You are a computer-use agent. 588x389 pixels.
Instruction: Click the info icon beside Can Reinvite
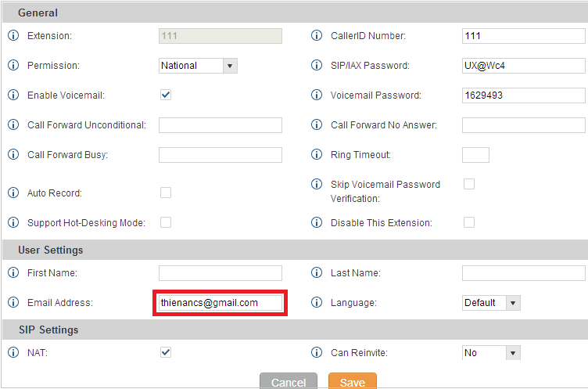(317, 352)
